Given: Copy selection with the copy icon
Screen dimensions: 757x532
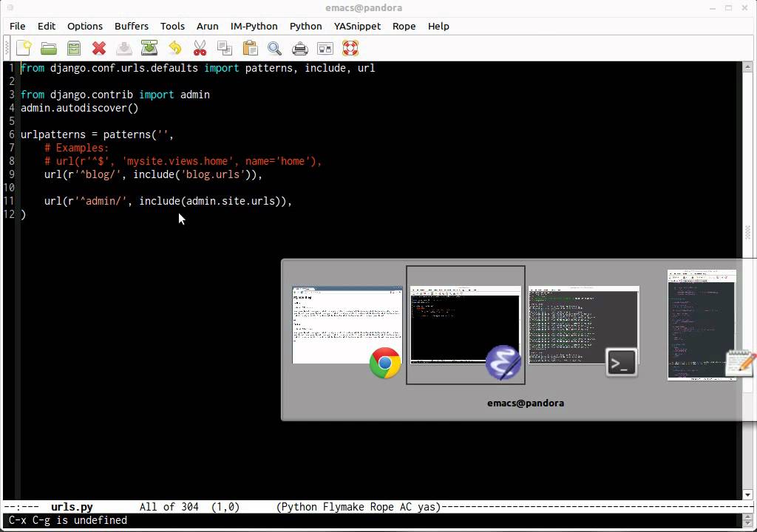Looking at the screenshot, I should pyautogui.click(x=225, y=48).
